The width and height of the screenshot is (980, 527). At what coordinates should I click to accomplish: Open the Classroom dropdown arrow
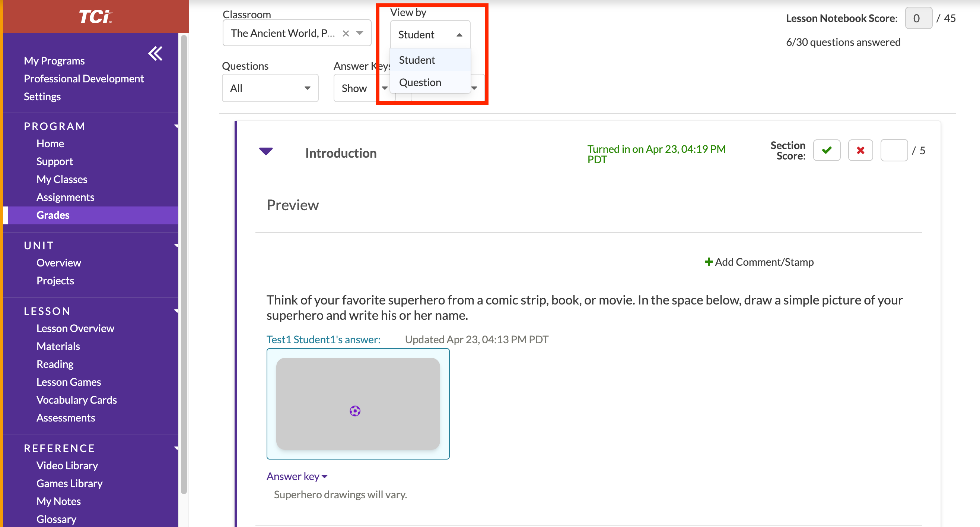pyautogui.click(x=360, y=34)
